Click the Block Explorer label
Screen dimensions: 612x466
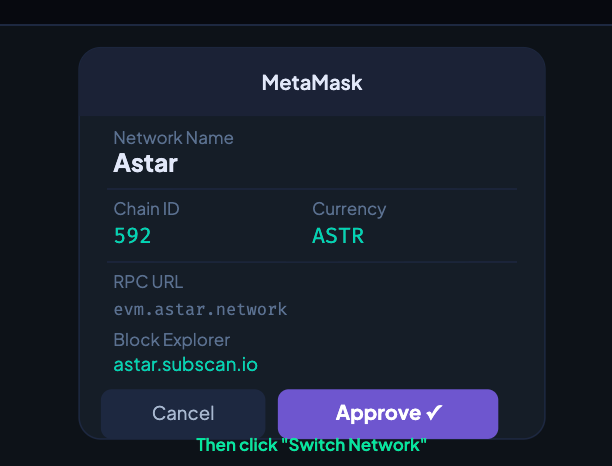click(172, 340)
